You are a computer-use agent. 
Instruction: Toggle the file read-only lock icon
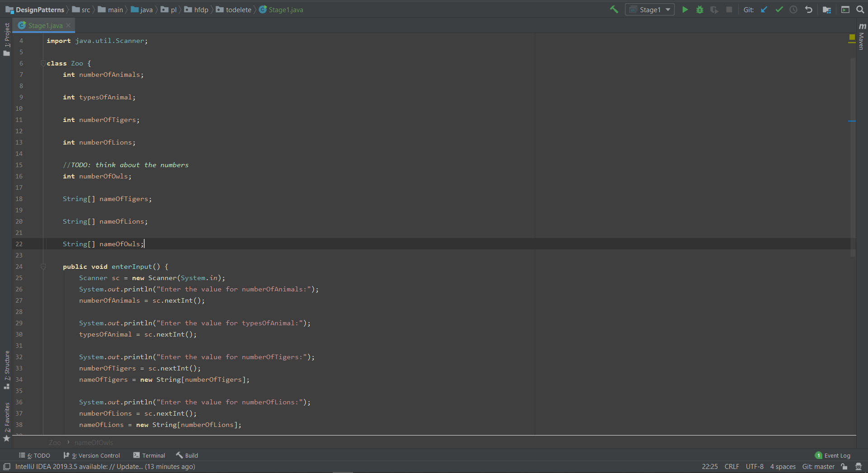click(844, 467)
